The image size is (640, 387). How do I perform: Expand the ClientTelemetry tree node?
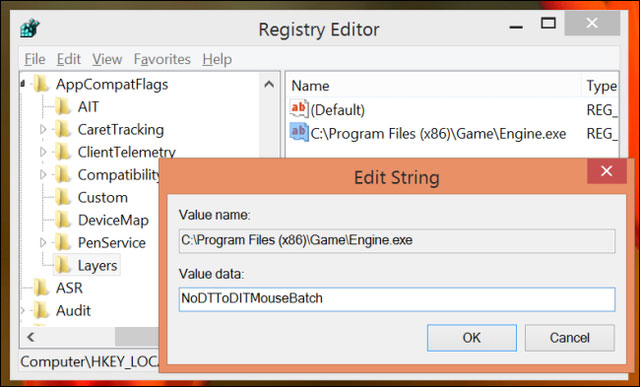pyautogui.click(x=43, y=152)
